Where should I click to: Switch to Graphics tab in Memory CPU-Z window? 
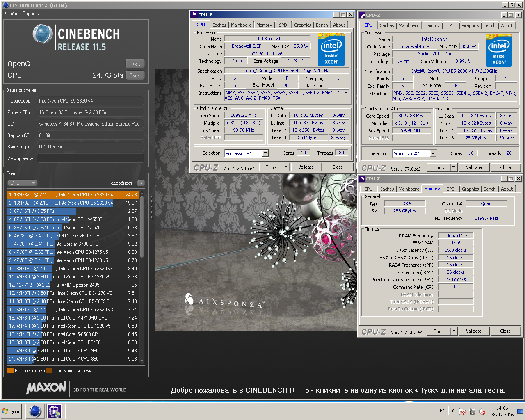tap(470, 189)
